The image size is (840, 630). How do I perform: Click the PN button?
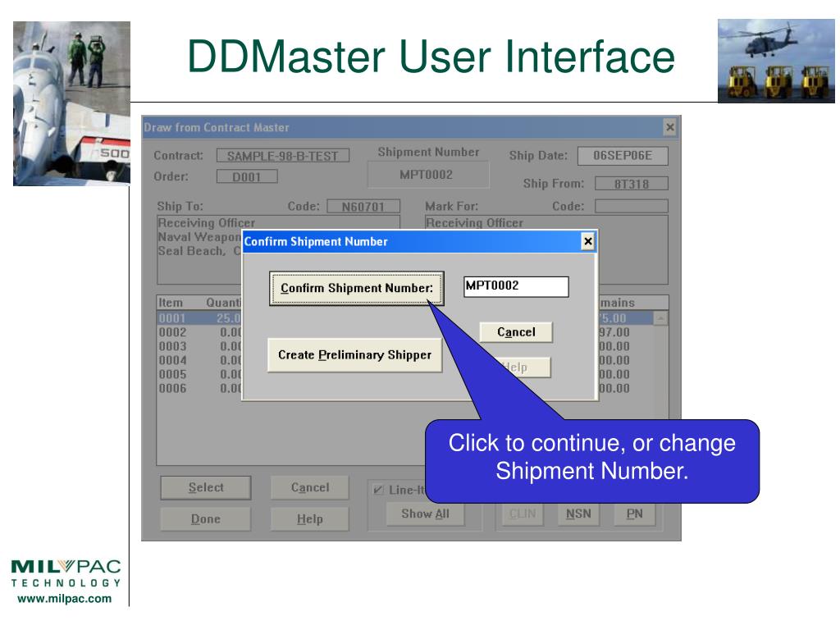(x=634, y=514)
